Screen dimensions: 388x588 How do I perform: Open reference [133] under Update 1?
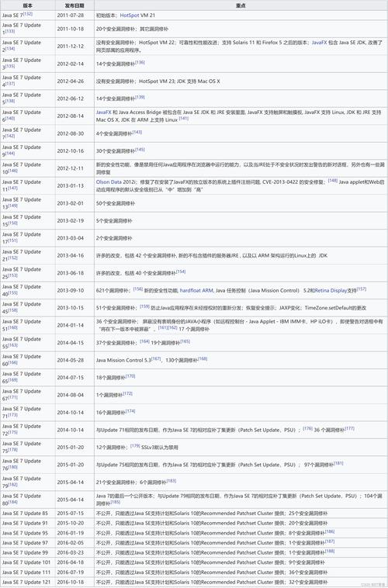tap(10, 32)
